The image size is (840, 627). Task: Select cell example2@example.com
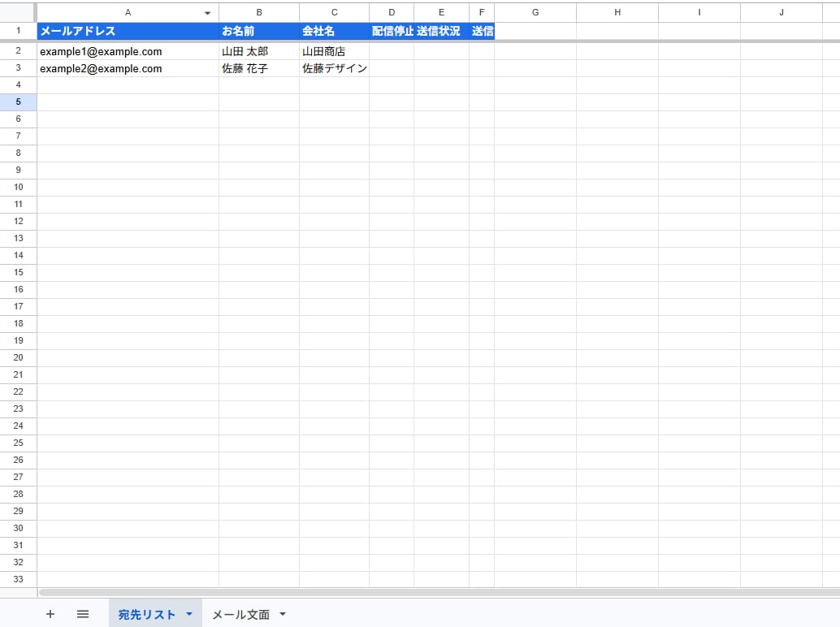[x=128, y=68]
